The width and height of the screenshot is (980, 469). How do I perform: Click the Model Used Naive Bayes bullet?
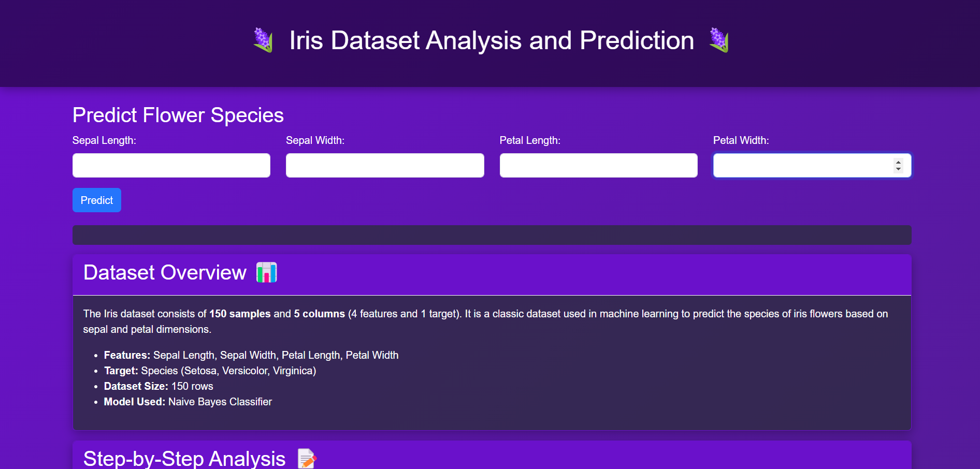tap(188, 402)
